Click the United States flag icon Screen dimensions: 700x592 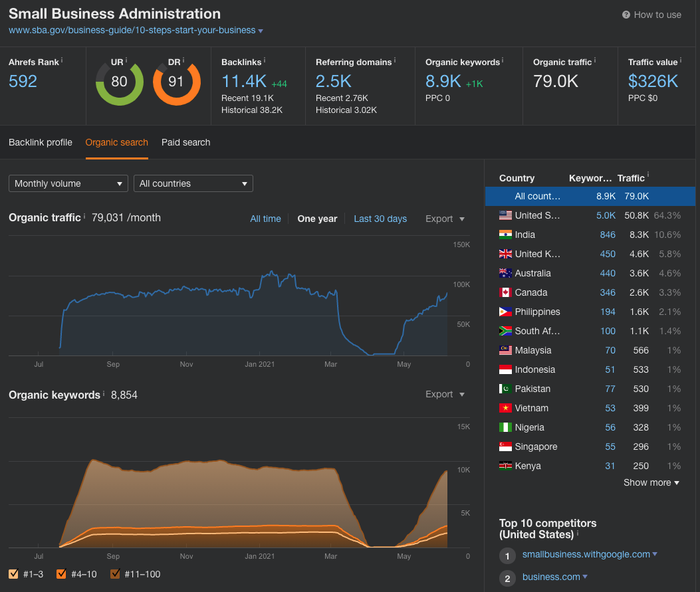[505, 215]
